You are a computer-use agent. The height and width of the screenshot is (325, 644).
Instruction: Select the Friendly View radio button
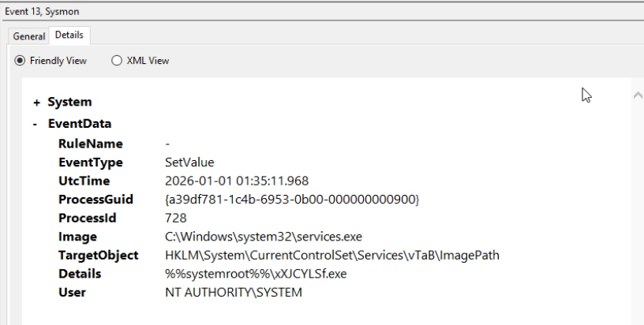pos(21,61)
